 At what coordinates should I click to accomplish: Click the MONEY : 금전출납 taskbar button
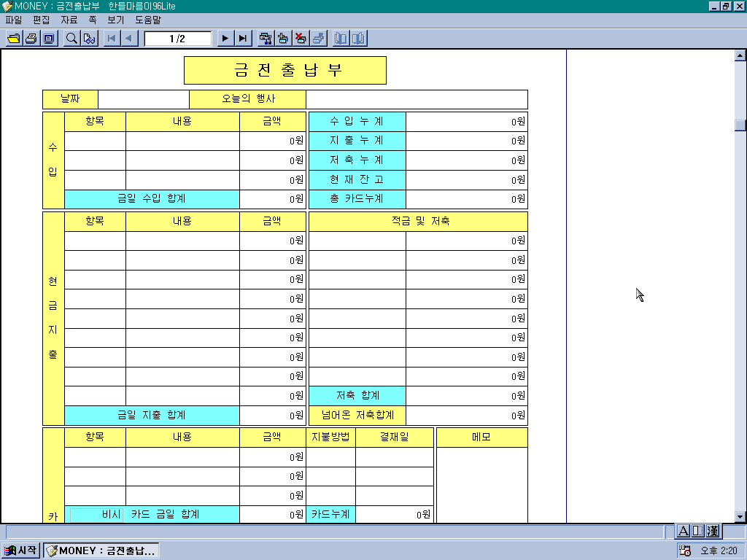pos(101,551)
